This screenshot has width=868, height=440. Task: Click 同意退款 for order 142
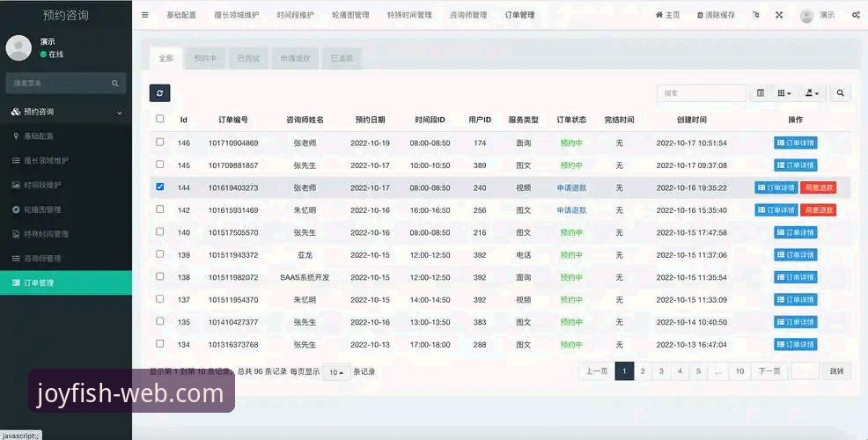click(x=818, y=210)
